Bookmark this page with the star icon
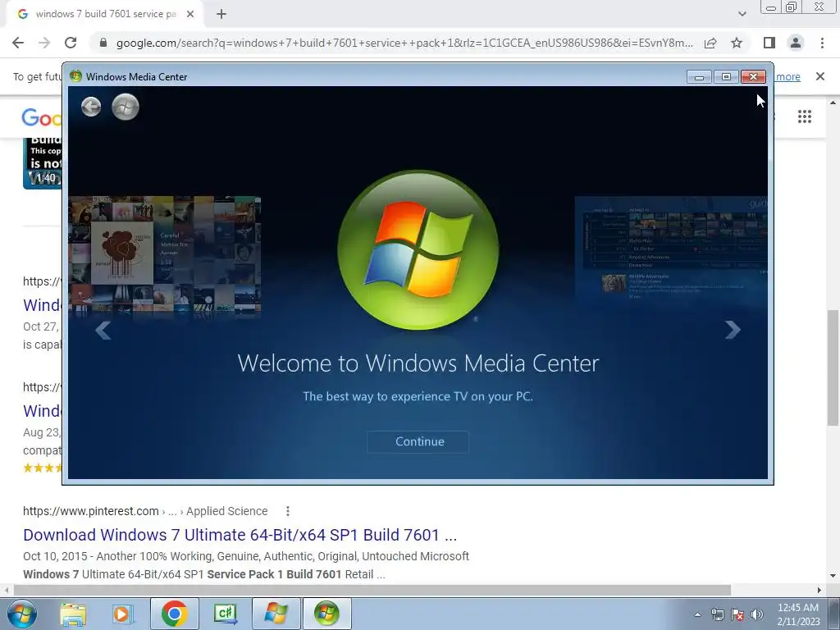The image size is (840, 630). 737,43
